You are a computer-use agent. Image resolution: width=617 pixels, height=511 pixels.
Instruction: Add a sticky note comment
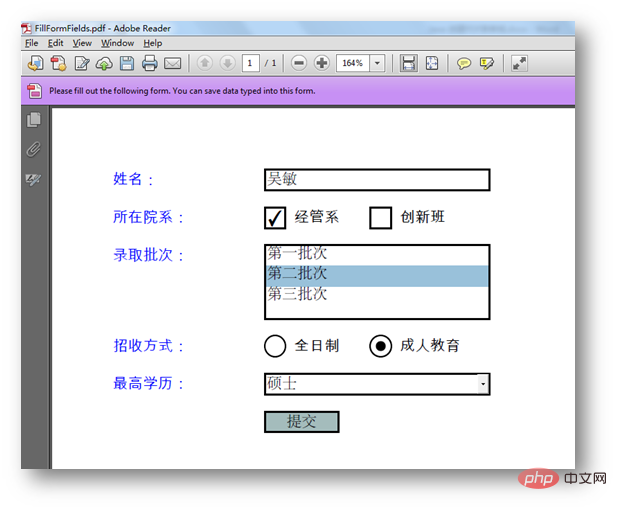click(x=464, y=63)
